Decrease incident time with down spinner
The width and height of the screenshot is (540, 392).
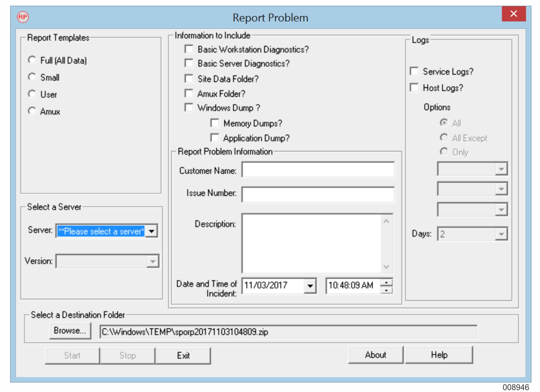click(386, 290)
